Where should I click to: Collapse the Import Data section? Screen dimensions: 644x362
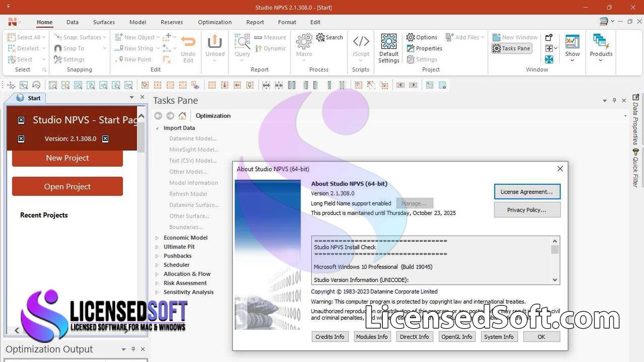[157, 128]
